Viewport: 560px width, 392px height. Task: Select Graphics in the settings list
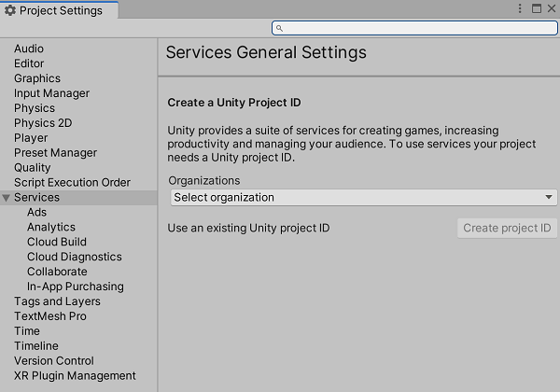37,78
